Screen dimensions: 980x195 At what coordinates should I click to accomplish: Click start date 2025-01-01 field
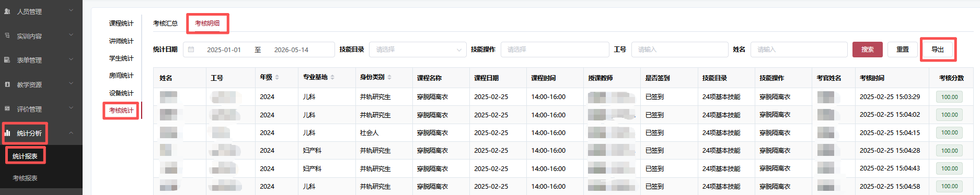click(x=224, y=50)
